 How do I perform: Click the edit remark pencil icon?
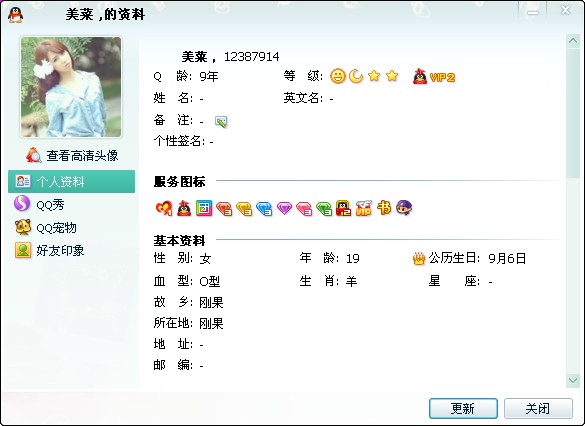[221, 122]
